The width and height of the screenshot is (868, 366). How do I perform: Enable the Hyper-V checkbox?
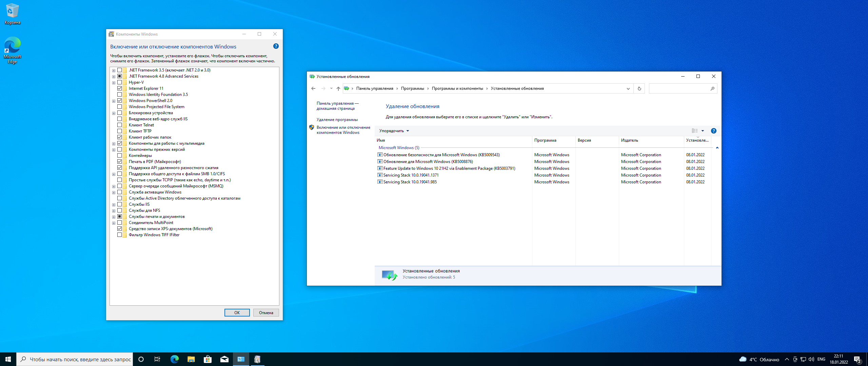(120, 82)
